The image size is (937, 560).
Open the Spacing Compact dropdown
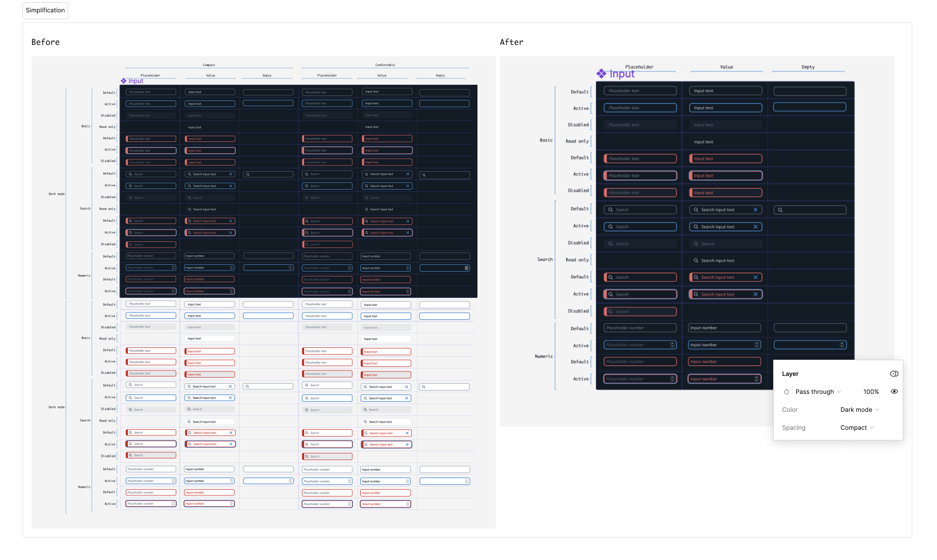pos(857,428)
